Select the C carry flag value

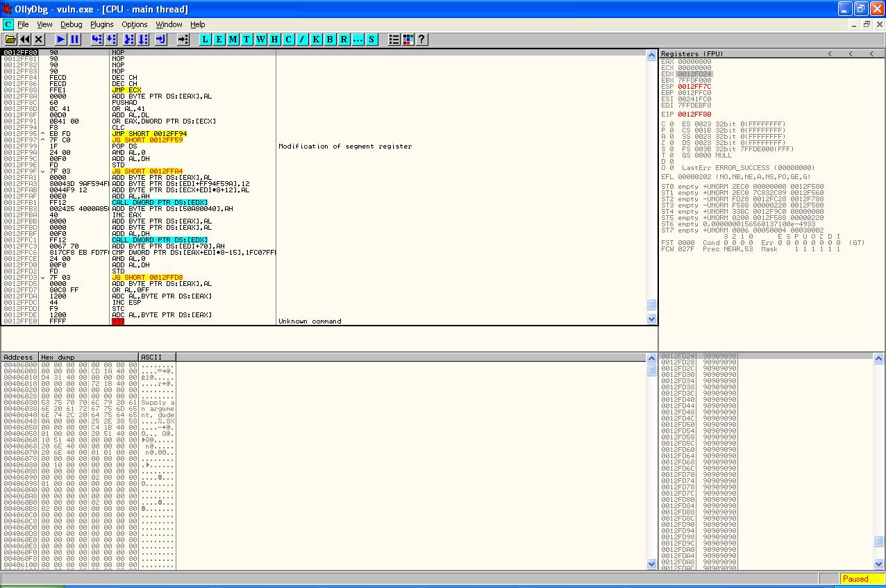[x=671, y=124]
